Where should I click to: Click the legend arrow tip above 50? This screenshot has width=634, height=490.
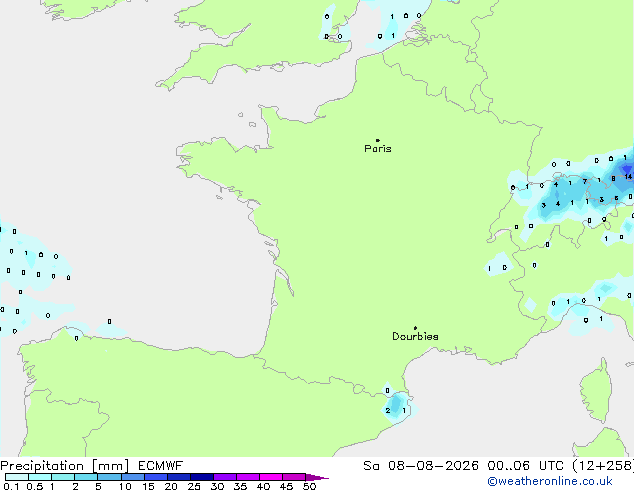(317, 477)
